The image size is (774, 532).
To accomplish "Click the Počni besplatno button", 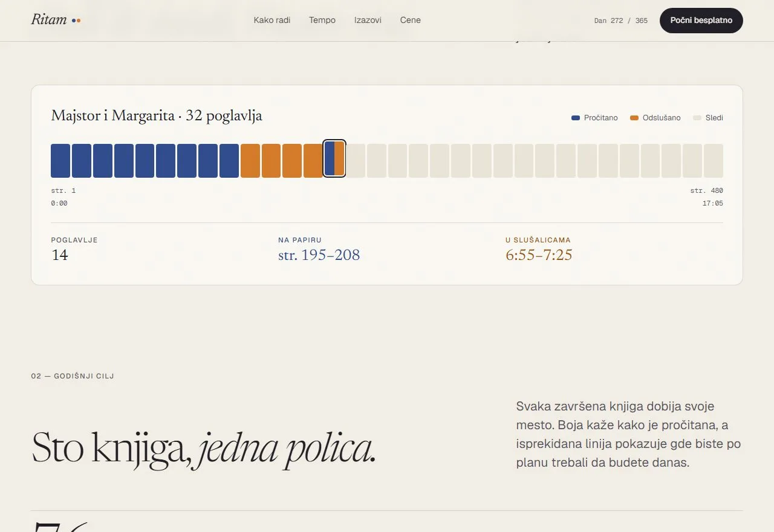I will coord(701,21).
